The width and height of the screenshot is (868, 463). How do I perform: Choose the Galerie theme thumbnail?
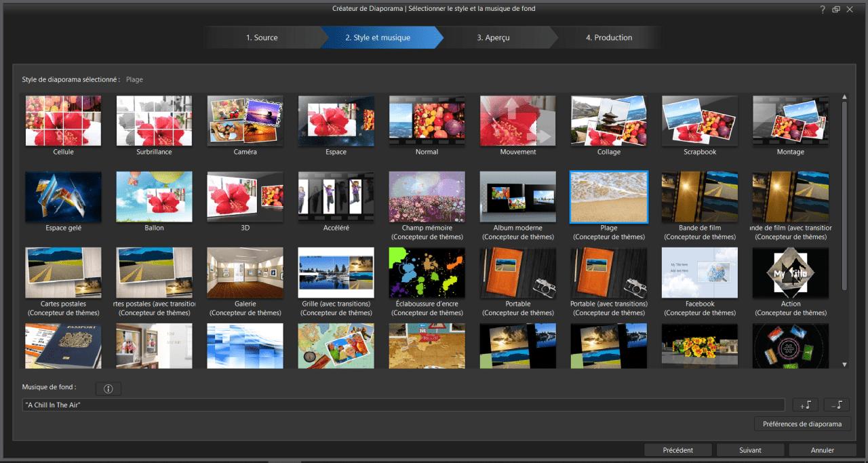click(245, 273)
